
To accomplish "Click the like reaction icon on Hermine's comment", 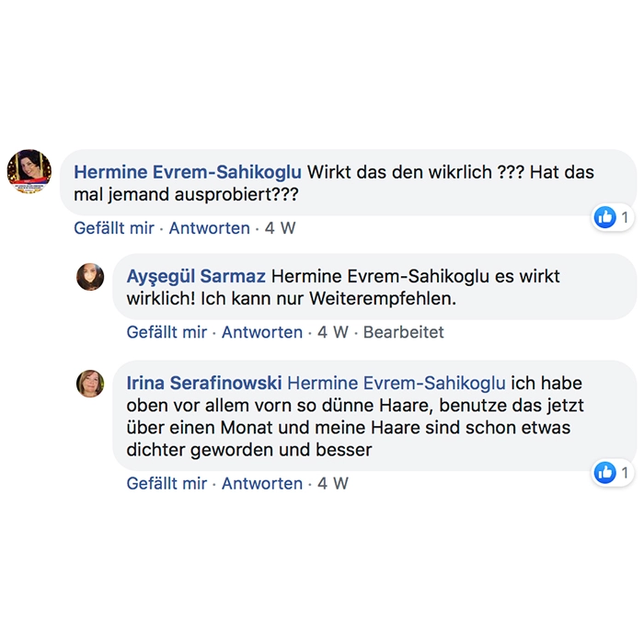I will point(605,217).
